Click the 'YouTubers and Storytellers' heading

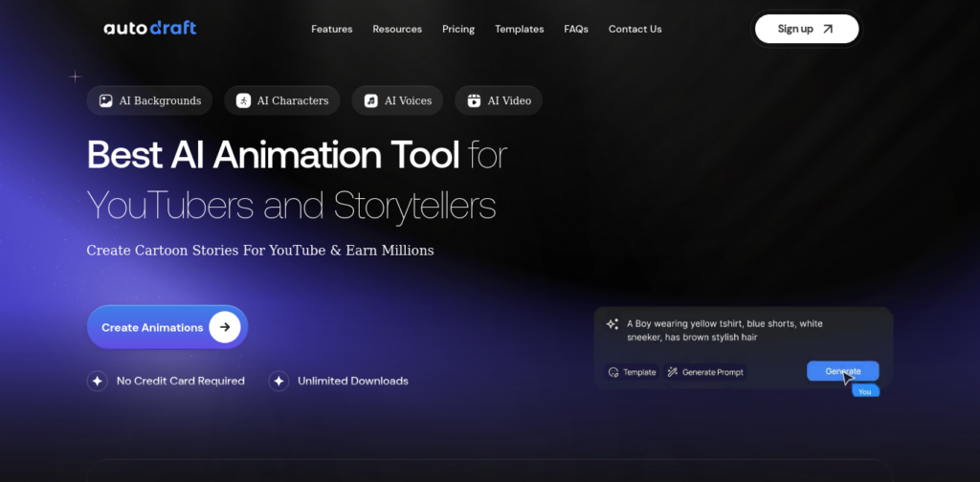[291, 205]
